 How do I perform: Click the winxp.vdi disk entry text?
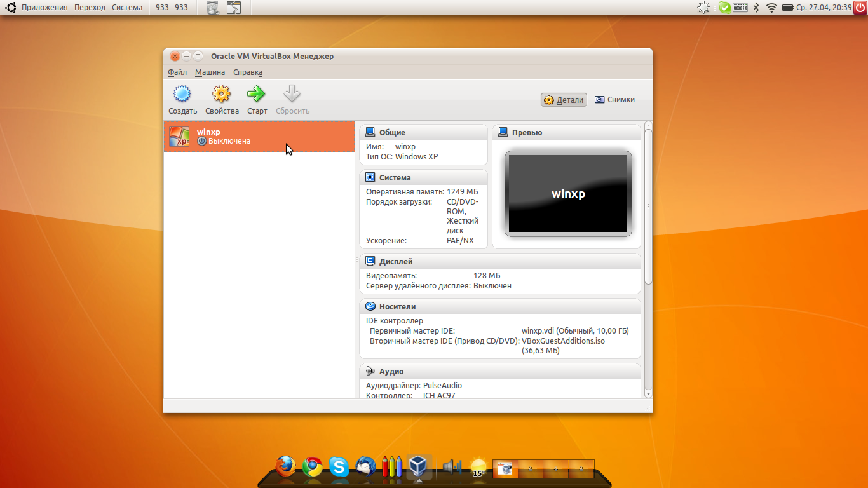(575, 331)
